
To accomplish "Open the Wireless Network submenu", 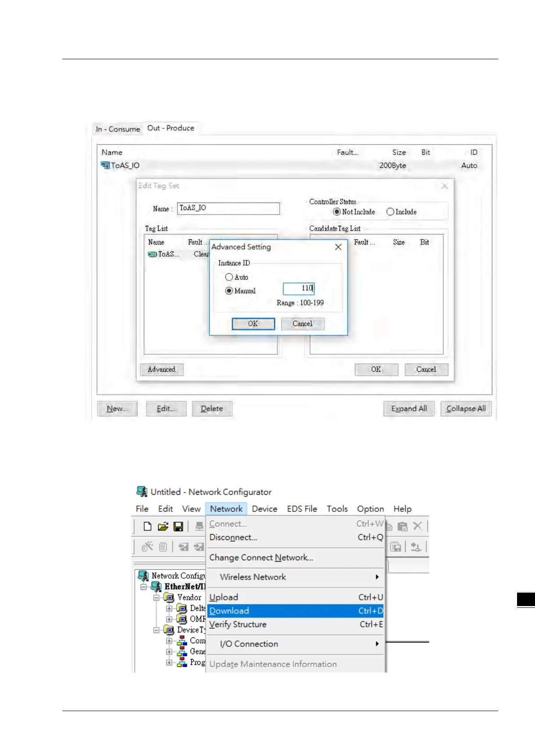I will (x=296, y=577).
